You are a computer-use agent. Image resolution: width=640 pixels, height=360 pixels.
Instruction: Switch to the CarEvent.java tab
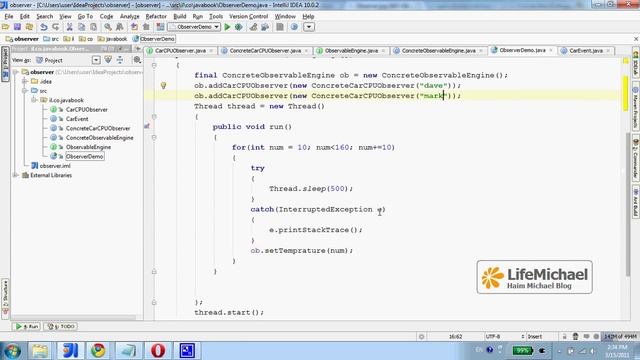pos(586,51)
